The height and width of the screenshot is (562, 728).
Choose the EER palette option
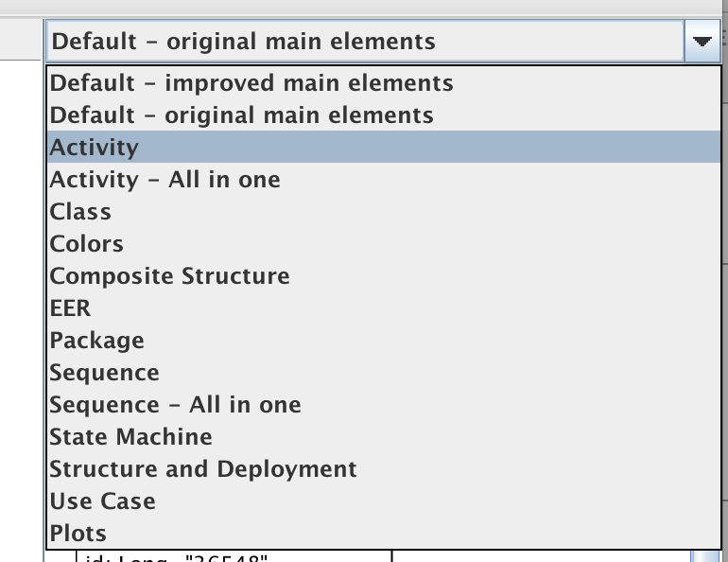click(x=384, y=307)
